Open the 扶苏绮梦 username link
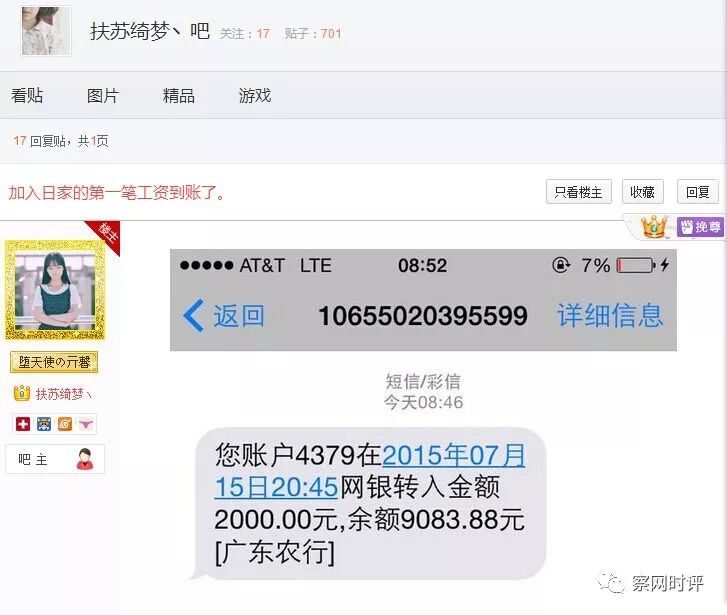 (x=64, y=394)
